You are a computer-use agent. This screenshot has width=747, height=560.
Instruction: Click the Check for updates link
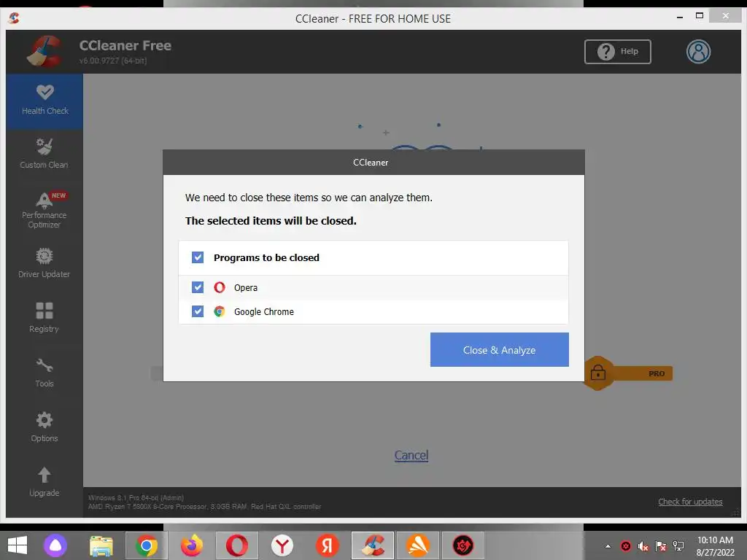[690, 502]
